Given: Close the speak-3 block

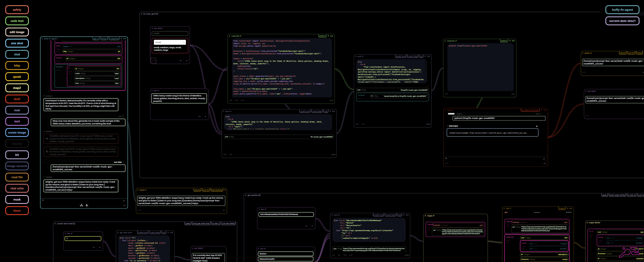Looking at the screenshot, I should (138, 190).
